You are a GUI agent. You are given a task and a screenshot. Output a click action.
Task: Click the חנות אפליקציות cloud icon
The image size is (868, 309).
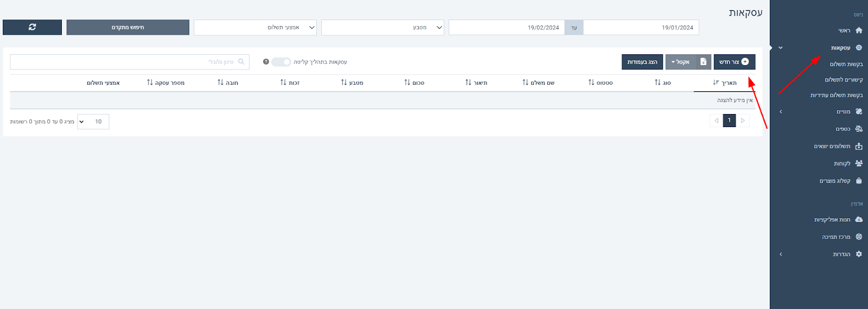click(859, 220)
